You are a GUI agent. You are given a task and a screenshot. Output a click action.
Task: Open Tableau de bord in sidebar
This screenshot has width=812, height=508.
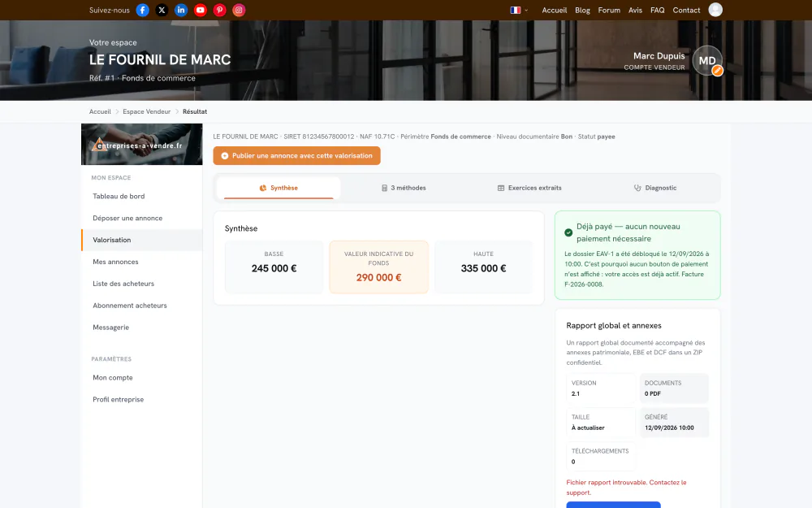click(x=142, y=196)
